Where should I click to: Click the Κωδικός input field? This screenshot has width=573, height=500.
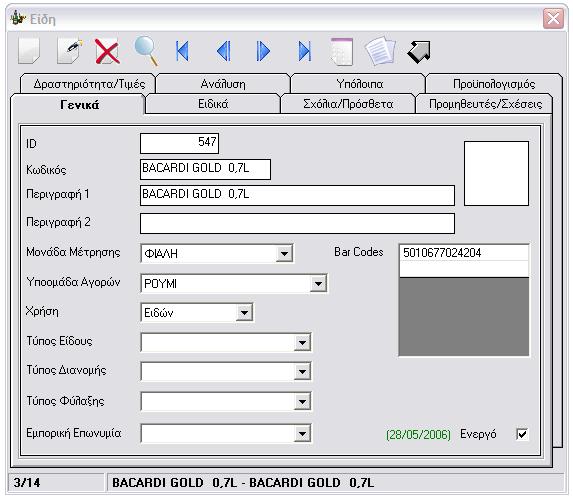pyautogui.click(x=205, y=169)
